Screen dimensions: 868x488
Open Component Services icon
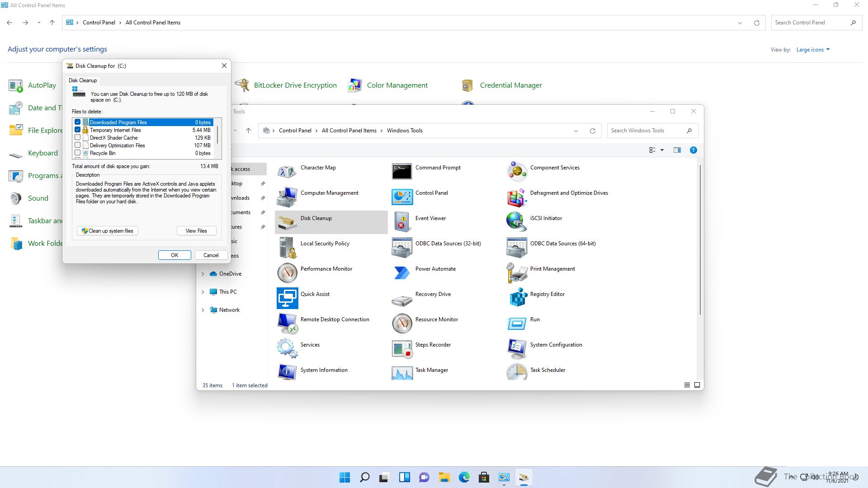click(x=517, y=172)
